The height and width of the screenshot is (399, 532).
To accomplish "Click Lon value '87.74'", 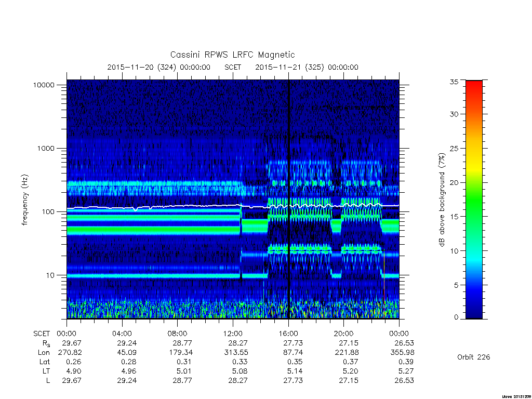I will click(x=293, y=353).
